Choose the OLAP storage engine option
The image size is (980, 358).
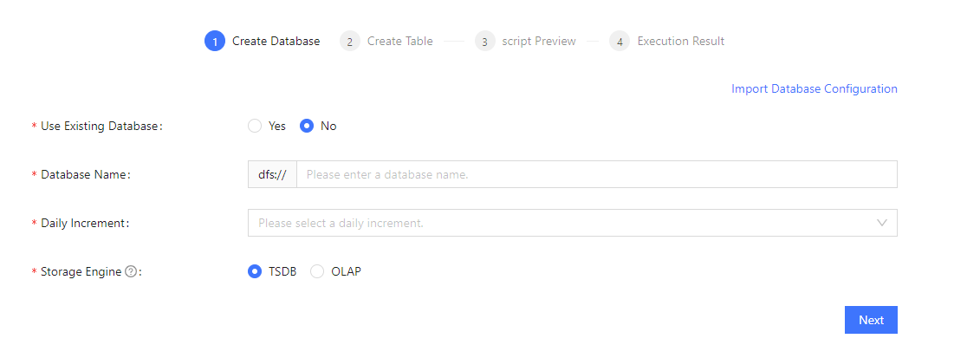click(317, 271)
